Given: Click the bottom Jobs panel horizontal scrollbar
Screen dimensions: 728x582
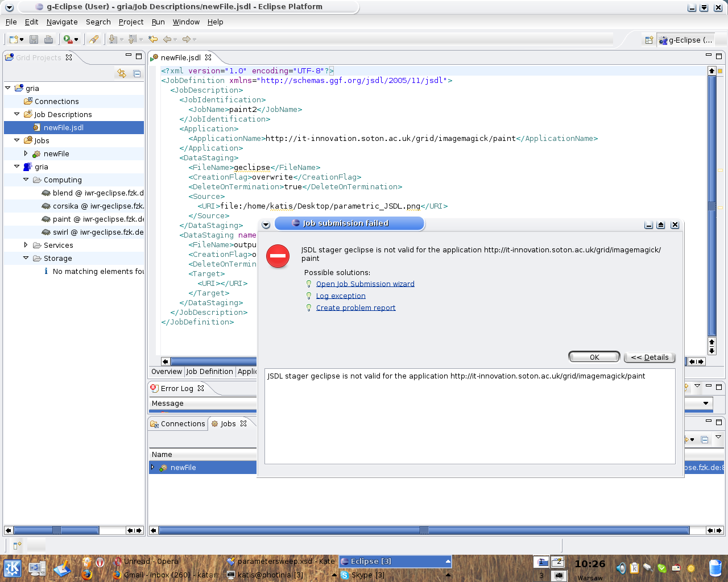Looking at the screenshot, I should [x=424, y=530].
